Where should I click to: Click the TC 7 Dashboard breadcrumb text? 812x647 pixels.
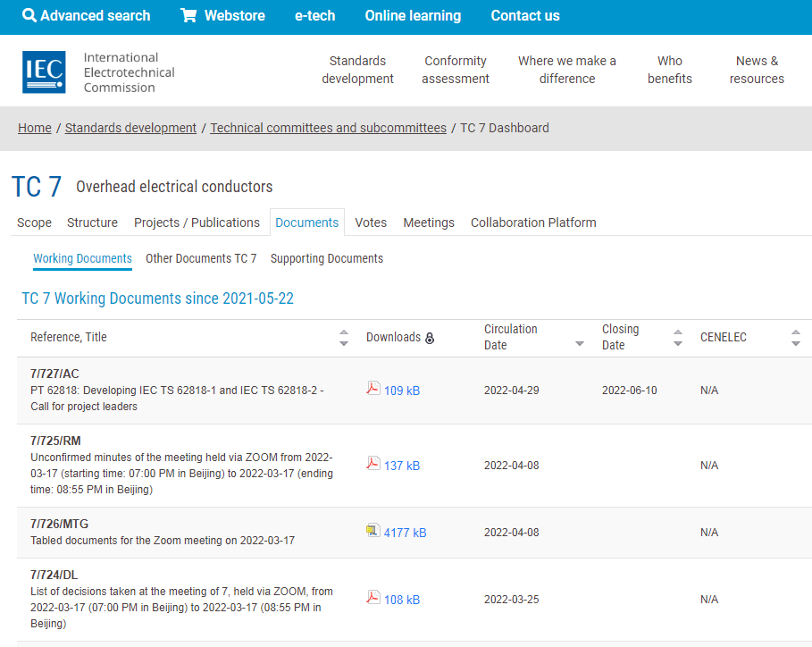(x=505, y=128)
